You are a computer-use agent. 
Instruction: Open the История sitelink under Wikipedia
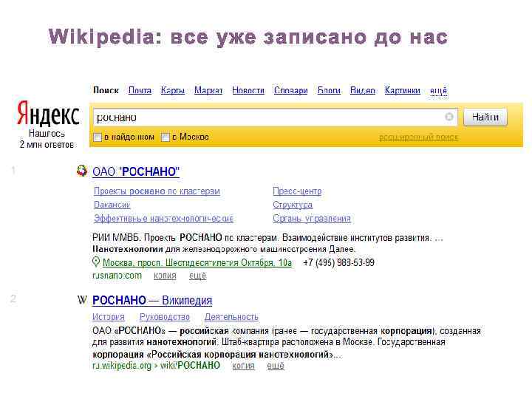click(108, 317)
